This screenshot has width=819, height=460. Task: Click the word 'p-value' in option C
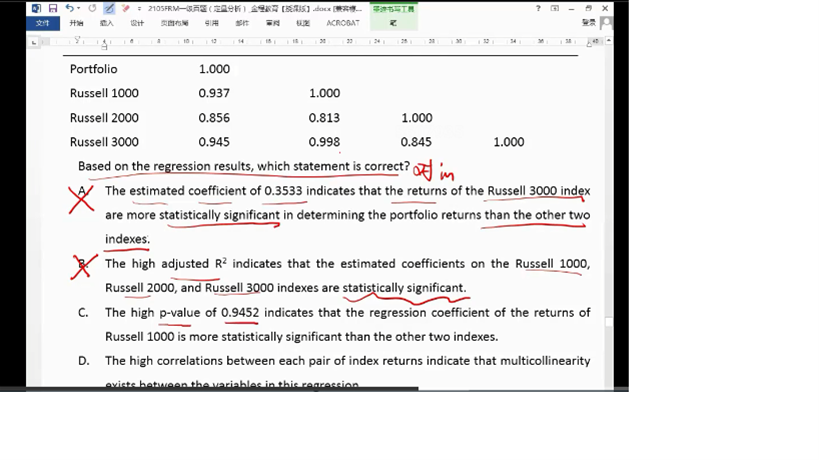[180, 313]
